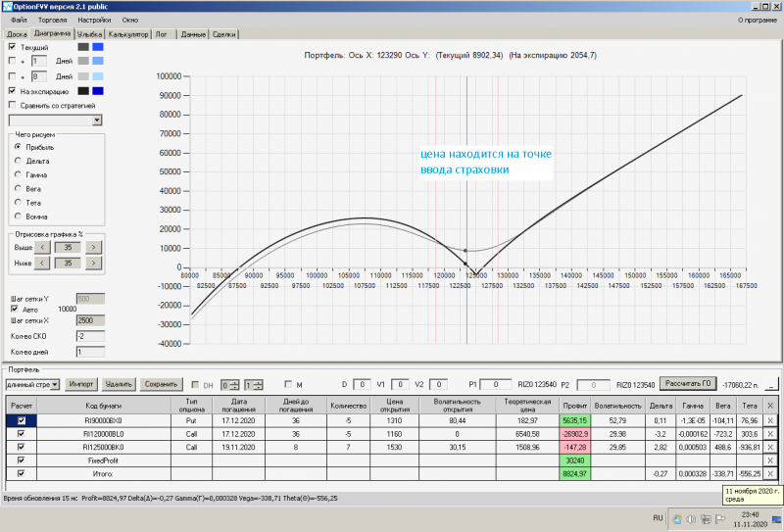784x532 pixels.
Task: Click the volume speaker tray icon
Action: pos(691,519)
